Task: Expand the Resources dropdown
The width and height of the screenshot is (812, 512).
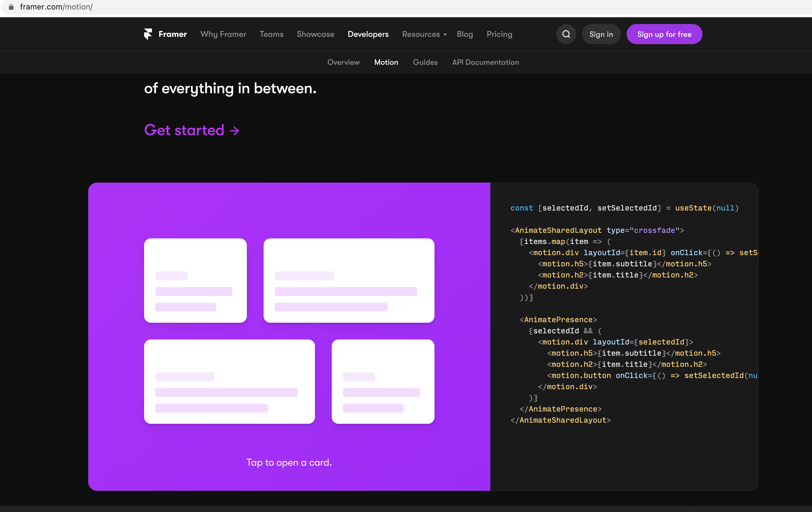Action: [424, 34]
